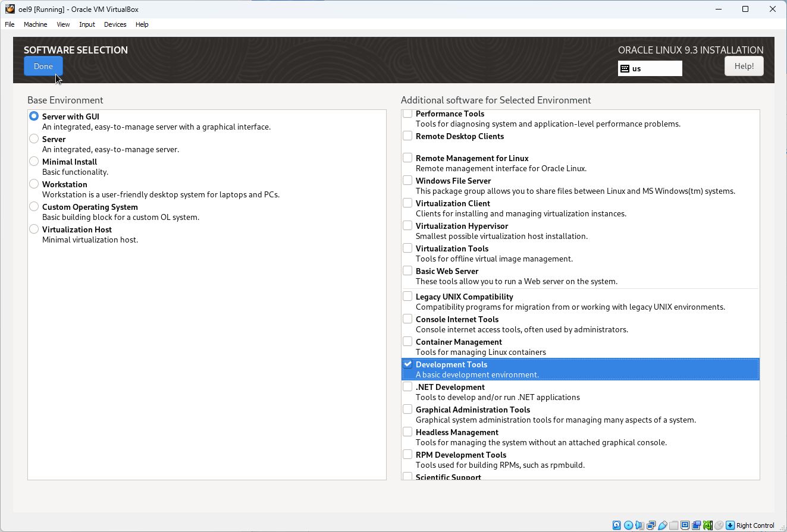Click the SOFTWARE SELECTION title text
Image resolution: width=787 pixels, height=532 pixels.
click(76, 50)
